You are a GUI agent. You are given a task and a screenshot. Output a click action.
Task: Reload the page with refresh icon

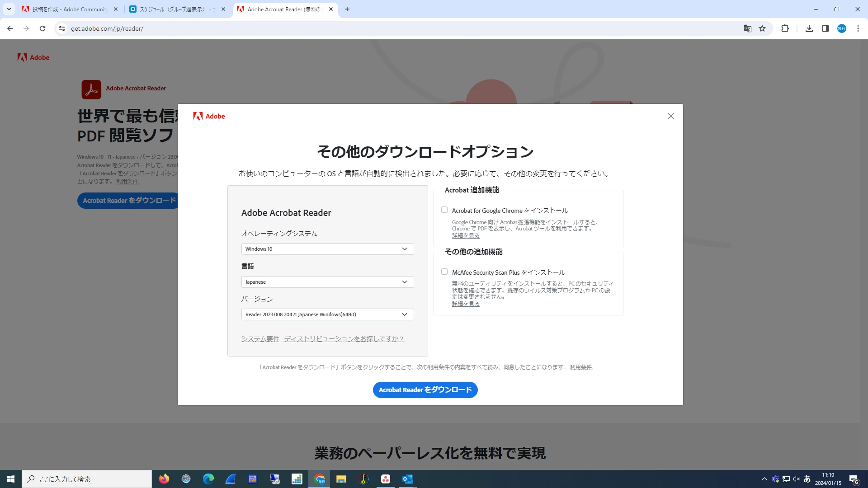(x=42, y=28)
